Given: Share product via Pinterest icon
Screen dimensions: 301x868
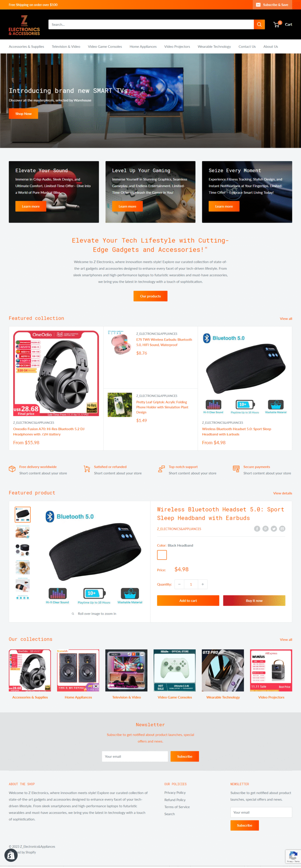Looking at the screenshot, I should pyautogui.click(x=265, y=529).
